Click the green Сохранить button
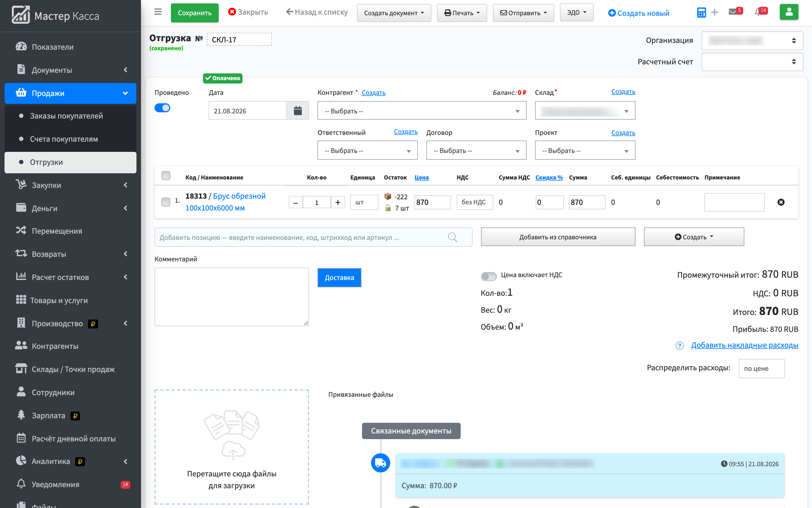812x508 pixels. (x=195, y=13)
